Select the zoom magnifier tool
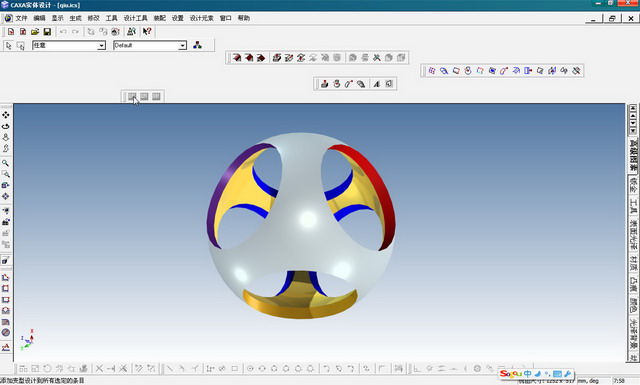 pyautogui.click(x=6, y=163)
